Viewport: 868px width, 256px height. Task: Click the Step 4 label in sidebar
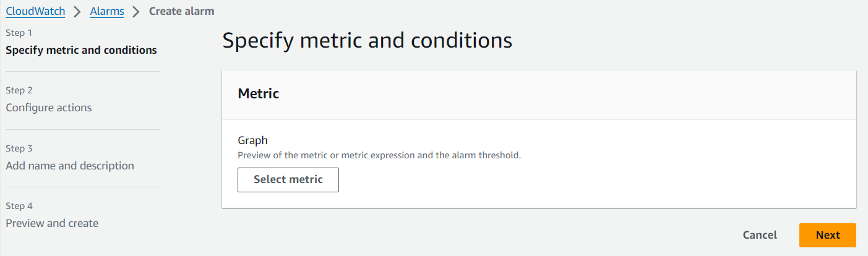point(19,206)
